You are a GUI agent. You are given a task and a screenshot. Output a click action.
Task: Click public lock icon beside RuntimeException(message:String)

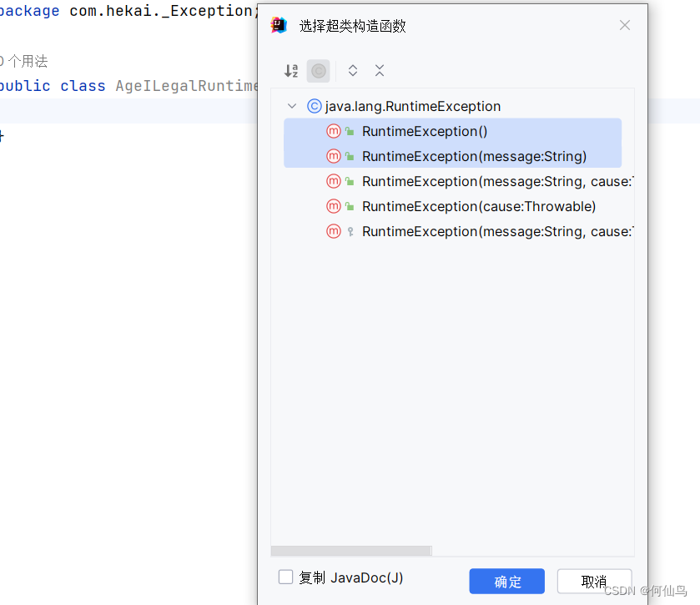pyautogui.click(x=350, y=156)
